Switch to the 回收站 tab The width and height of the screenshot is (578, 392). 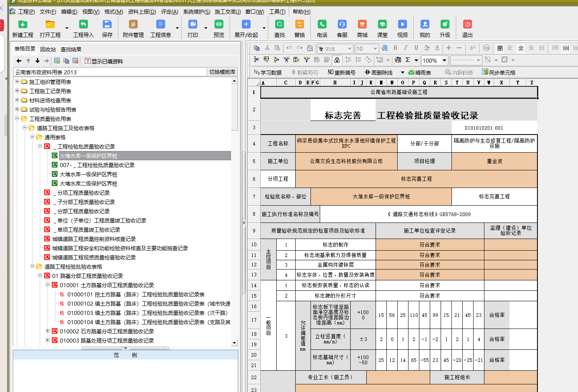(48, 49)
